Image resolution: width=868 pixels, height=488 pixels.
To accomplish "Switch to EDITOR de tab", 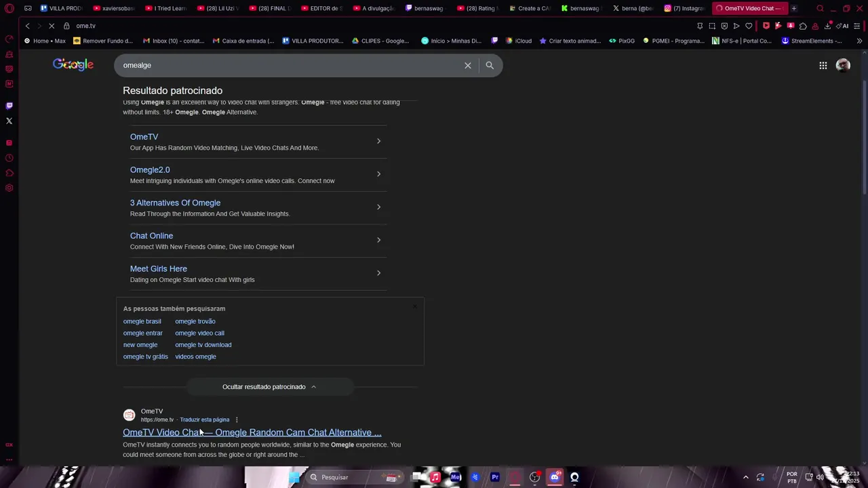I will (x=321, y=8).
